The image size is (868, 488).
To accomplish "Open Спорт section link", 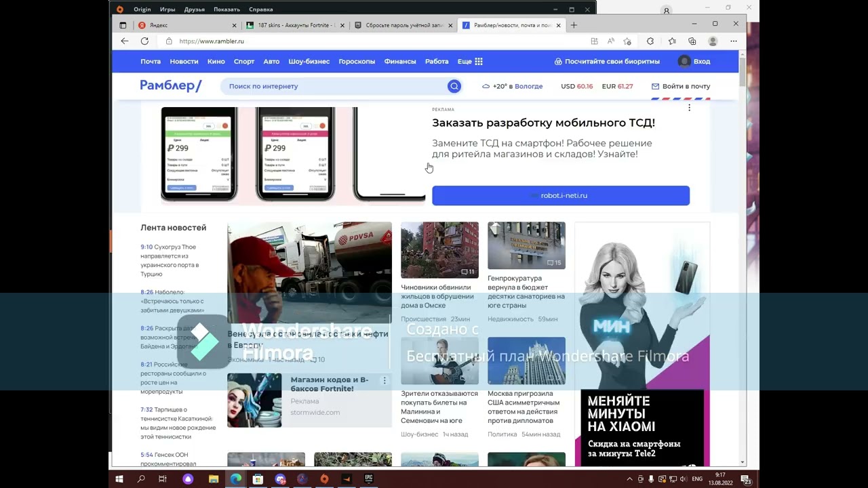I will click(x=244, y=62).
